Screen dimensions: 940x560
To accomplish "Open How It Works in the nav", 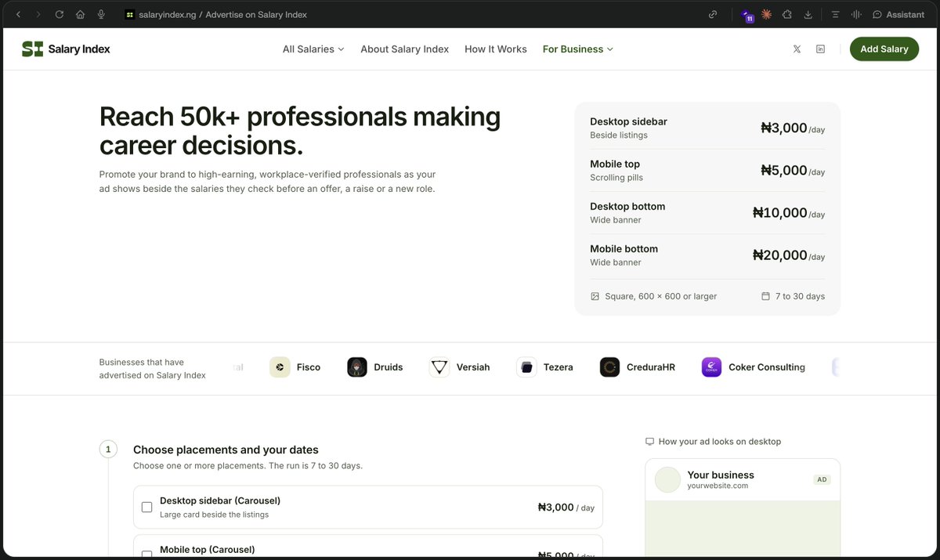I will [x=496, y=49].
